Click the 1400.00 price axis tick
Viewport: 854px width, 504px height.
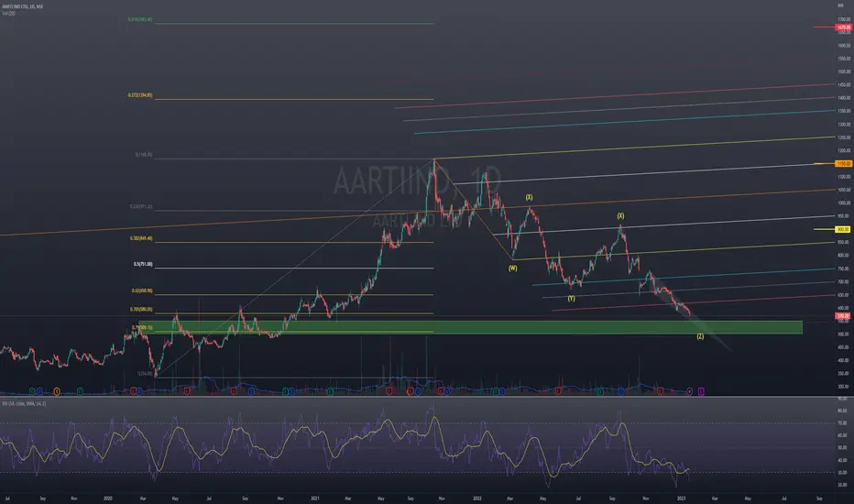pos(844,98)
